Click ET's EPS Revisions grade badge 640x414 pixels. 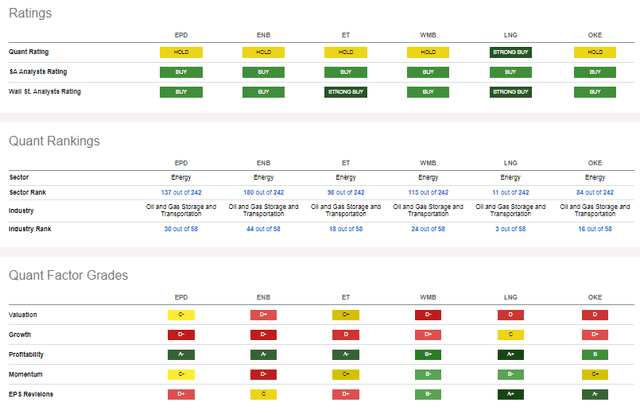[x=346, y=394]
